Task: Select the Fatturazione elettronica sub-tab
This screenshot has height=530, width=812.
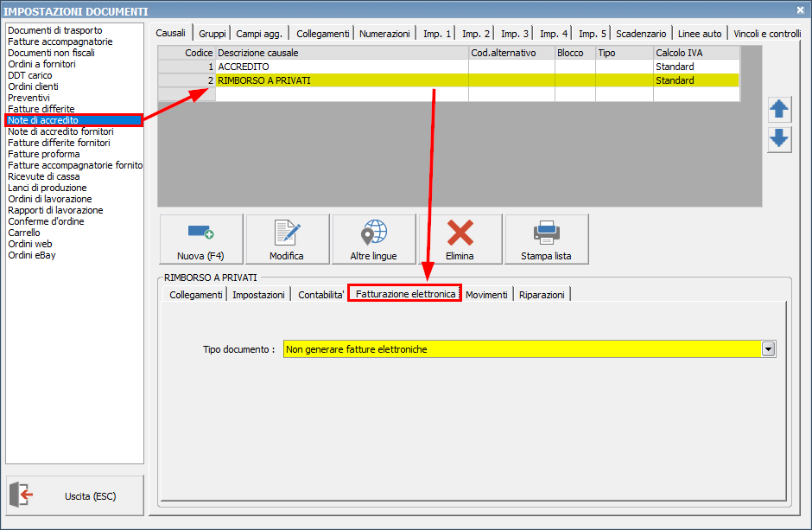Action: 405,294
